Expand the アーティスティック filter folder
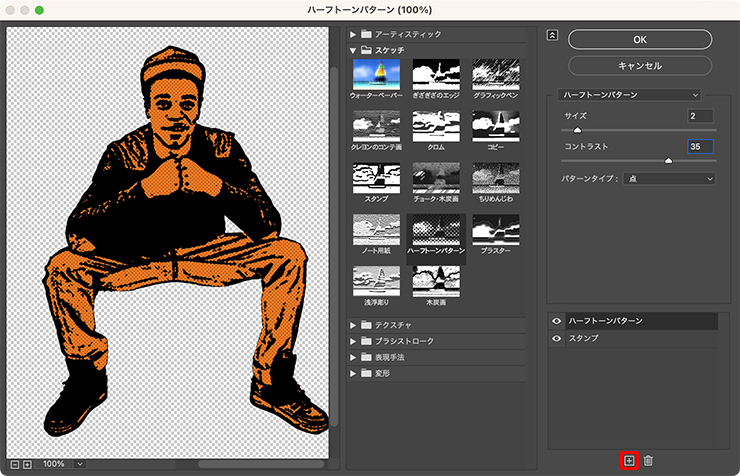This screenshot has width=740, height=476. coord(353,34)
